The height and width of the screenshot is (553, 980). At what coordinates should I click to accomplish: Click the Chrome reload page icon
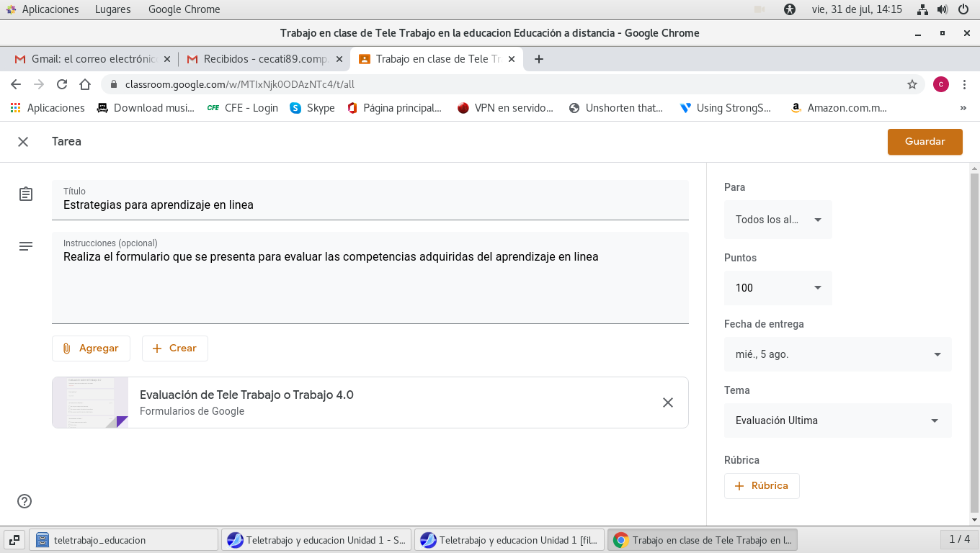(62, 84)
